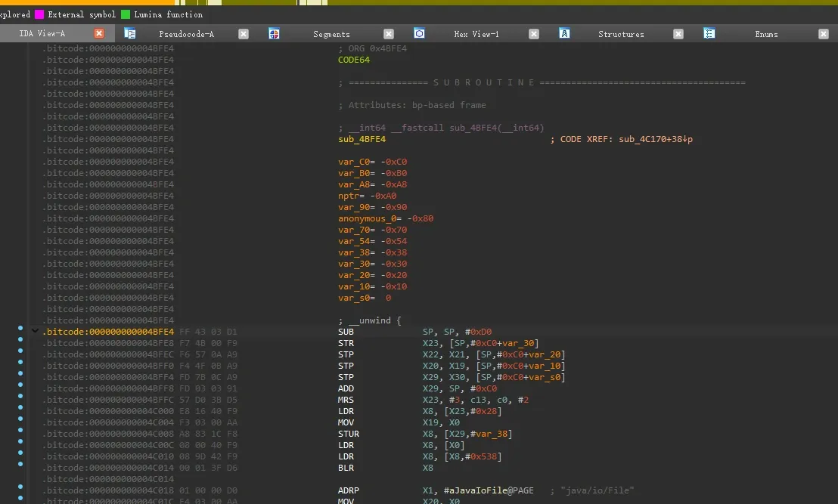
Task: Click the CODE64 directive
Action: (x=354, y=60)
